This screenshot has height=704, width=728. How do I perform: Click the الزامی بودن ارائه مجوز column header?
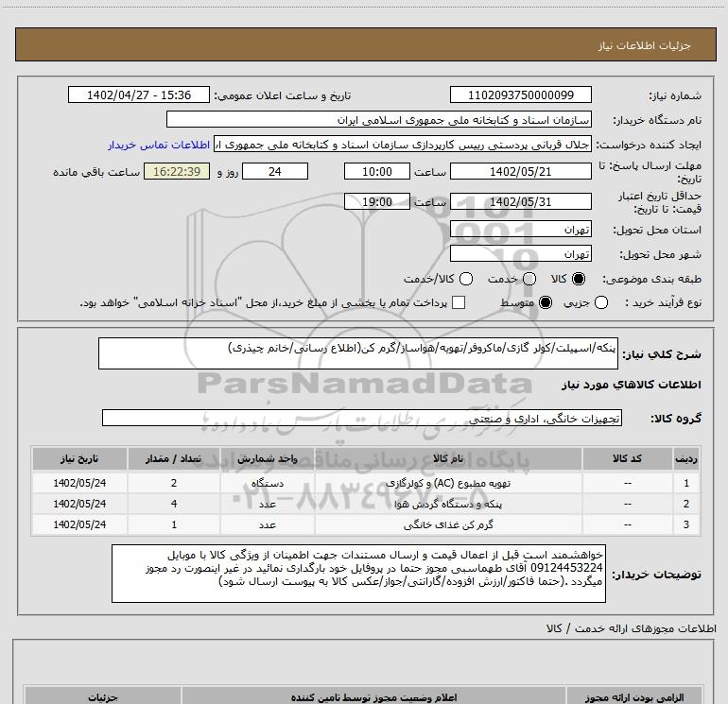click(633, 696)
